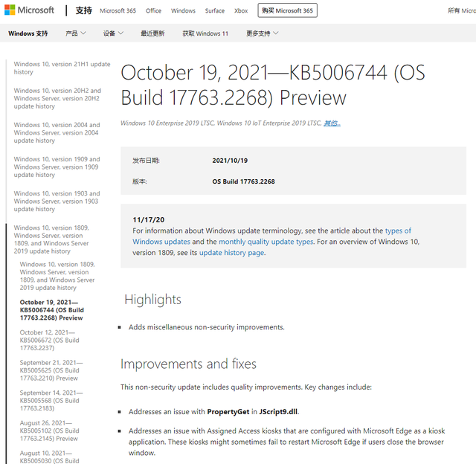Click the Improvements and fixes heading
The image size is (476, 464).
click(x=188, y=364)
